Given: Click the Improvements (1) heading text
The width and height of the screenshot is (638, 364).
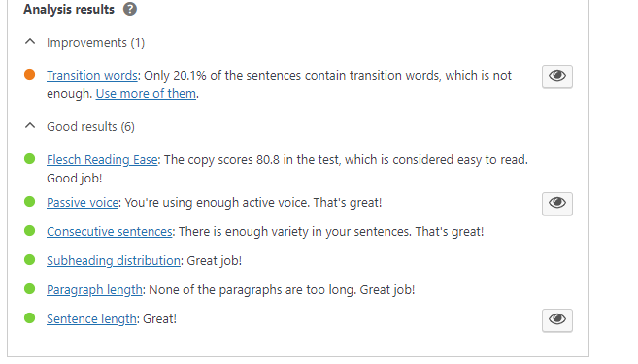Looking at the screenshot, I should coord(95,43).
